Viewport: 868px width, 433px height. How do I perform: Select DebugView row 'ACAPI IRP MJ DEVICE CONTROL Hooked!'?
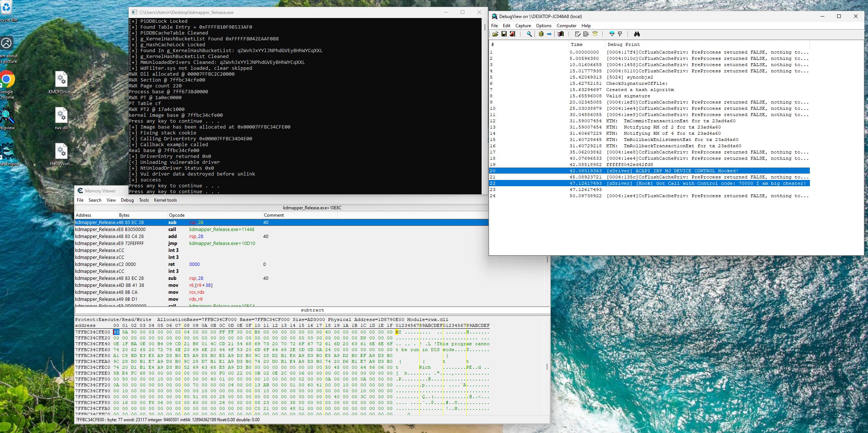649,171
